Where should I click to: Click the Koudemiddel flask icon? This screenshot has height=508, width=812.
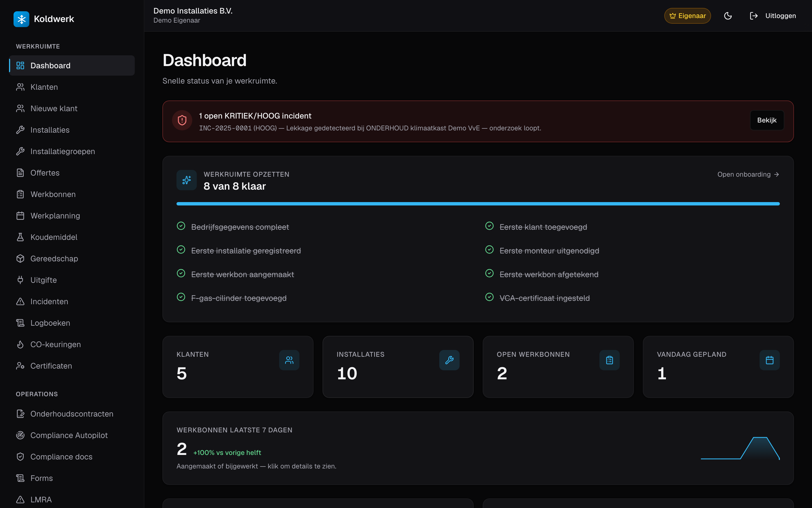pyautogui.click(x=21, y=237)
